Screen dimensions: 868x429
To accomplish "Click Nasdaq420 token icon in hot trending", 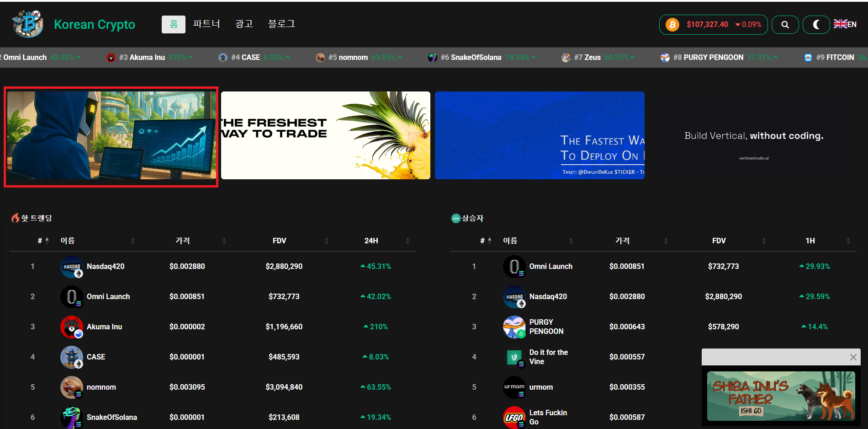I will click(72, 267).
